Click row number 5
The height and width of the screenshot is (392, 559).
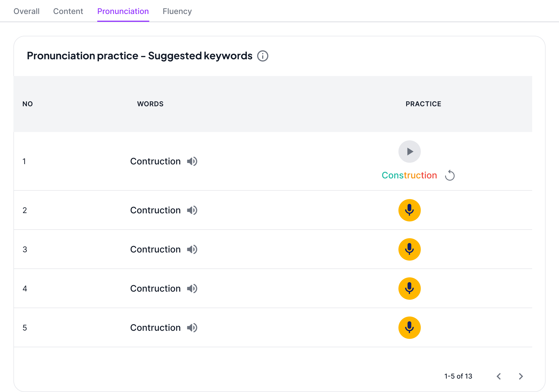click(25, 328)
